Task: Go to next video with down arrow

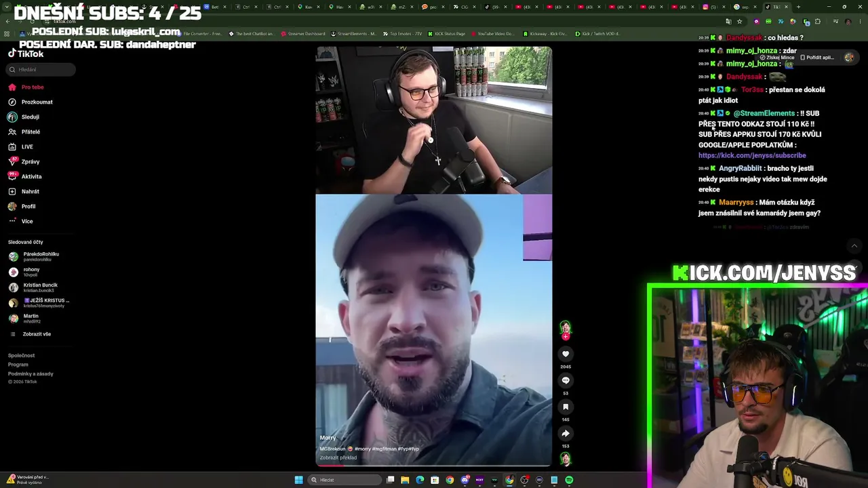Action: [x=854, y=268]
